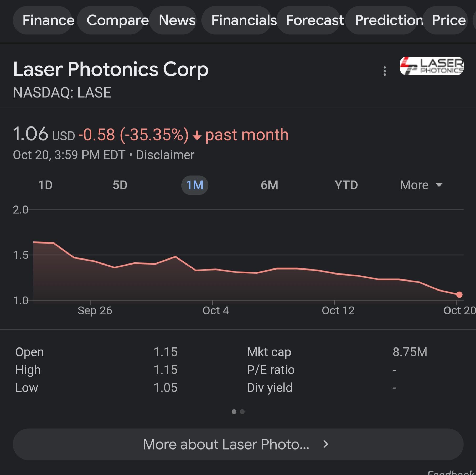Image resolution: width=476 pixels, height=475 pixels.
Task: Open the three-dot more options menu
Action: (x=385, y=71)
